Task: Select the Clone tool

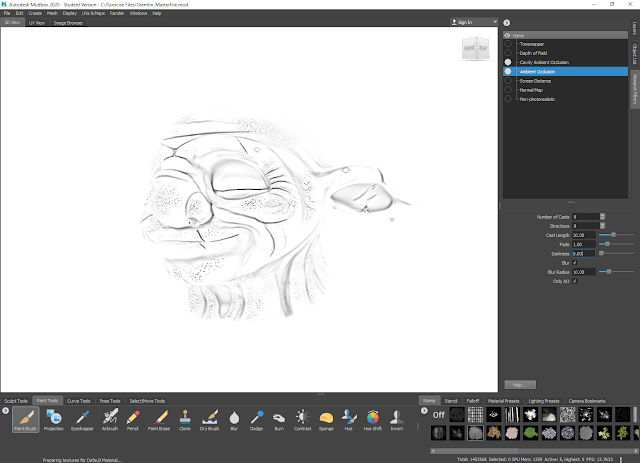Action: click(184, 420)
